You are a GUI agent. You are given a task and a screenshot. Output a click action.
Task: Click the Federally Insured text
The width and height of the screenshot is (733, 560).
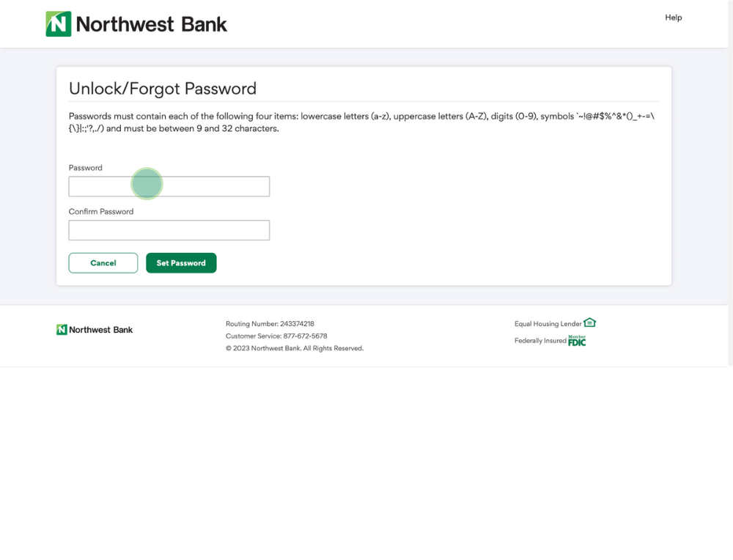click(540, 341)
